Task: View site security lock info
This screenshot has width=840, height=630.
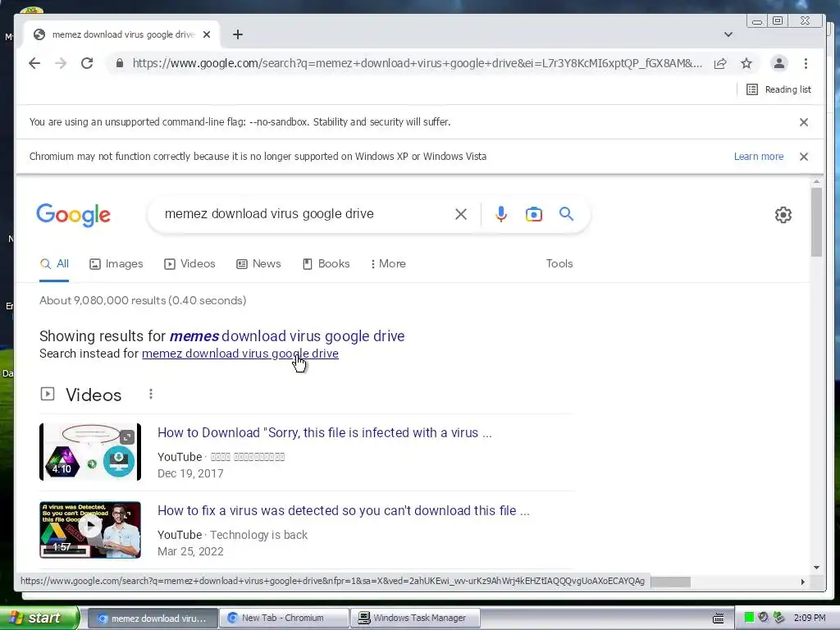Action: point(120,63)
